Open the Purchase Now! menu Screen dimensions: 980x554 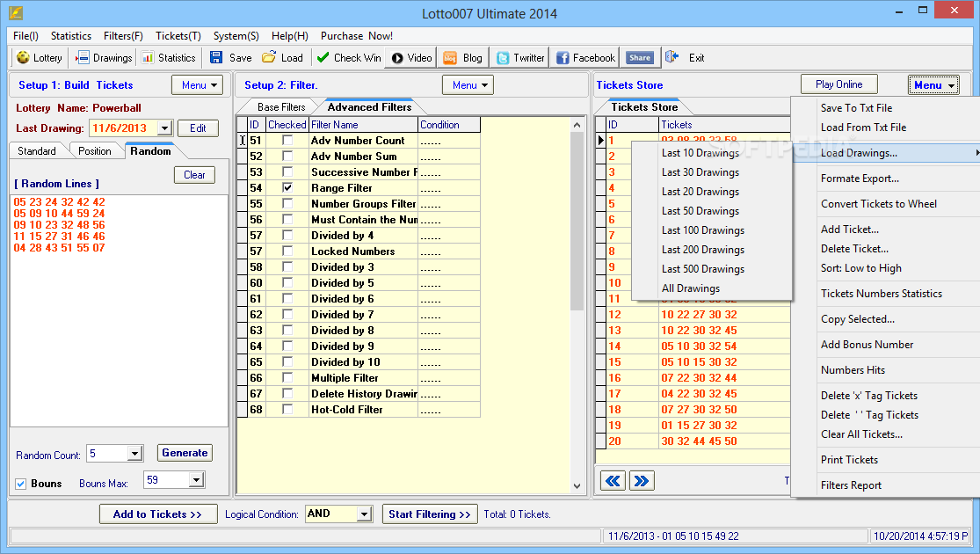coord(356,36)
